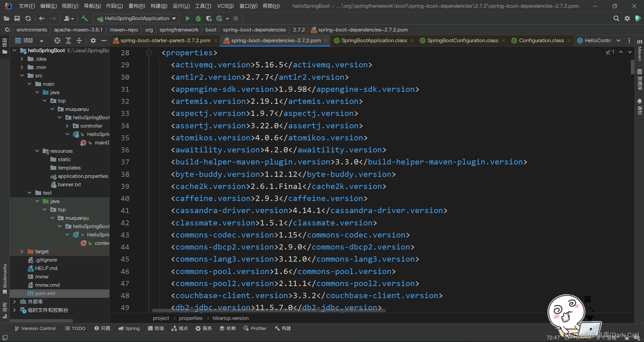Open Spring tool window

[x=129, y=328]
